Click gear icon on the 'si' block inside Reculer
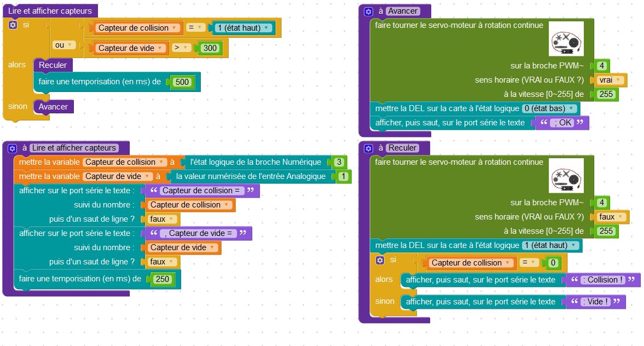This screenshot has height=346, width=644. (380, 260)
